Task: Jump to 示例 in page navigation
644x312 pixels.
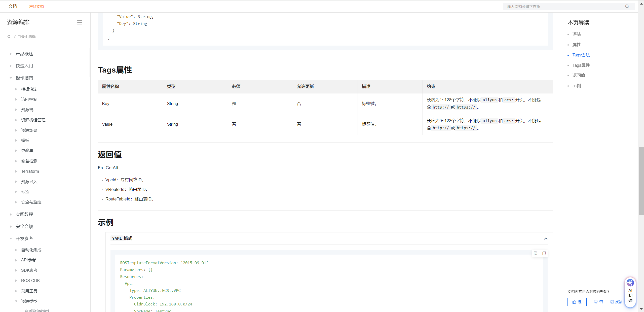Action: [576, 86]
